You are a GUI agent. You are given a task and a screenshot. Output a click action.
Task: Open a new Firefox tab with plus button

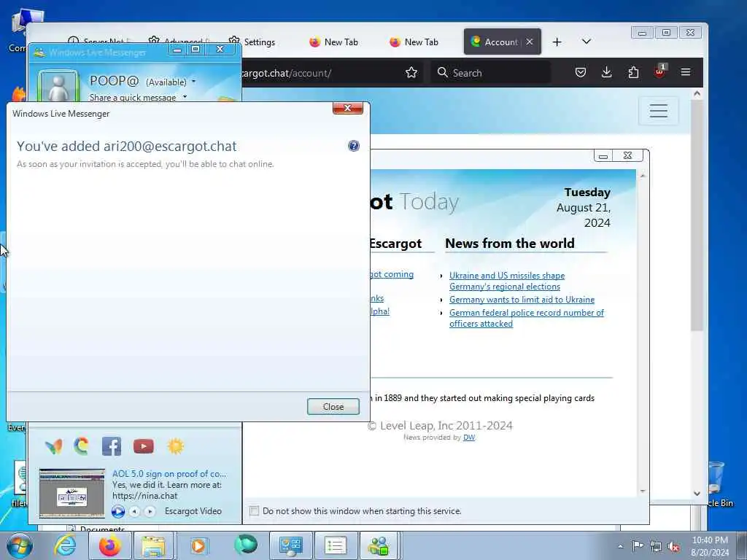(x=557, y=42)
